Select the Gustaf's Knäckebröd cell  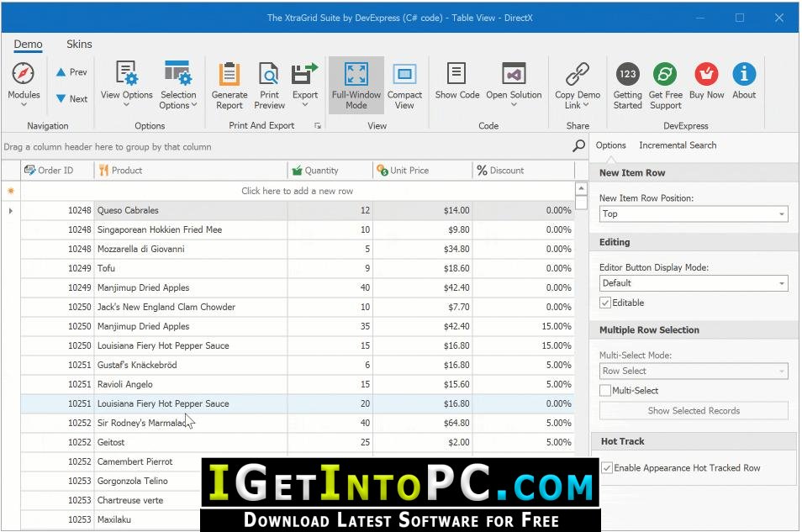pyautogui.click(x=191, y=366)
